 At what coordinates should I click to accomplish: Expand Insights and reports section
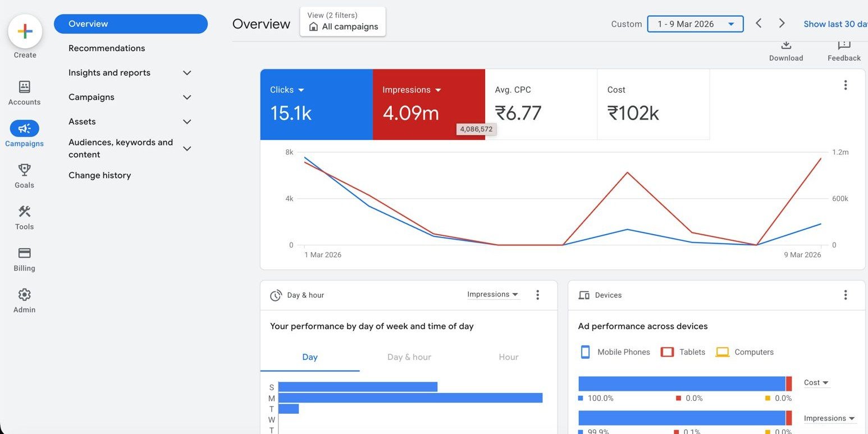[187, 73]
